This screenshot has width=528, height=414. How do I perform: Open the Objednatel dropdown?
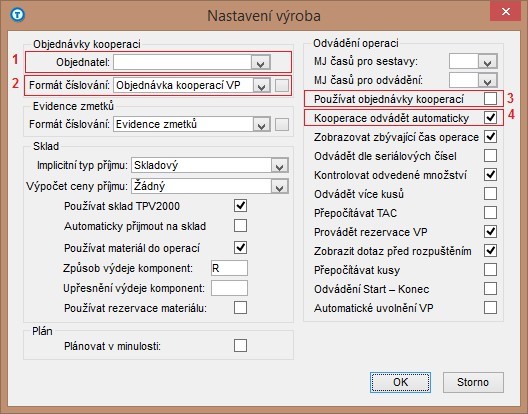[x=261, y=63]
